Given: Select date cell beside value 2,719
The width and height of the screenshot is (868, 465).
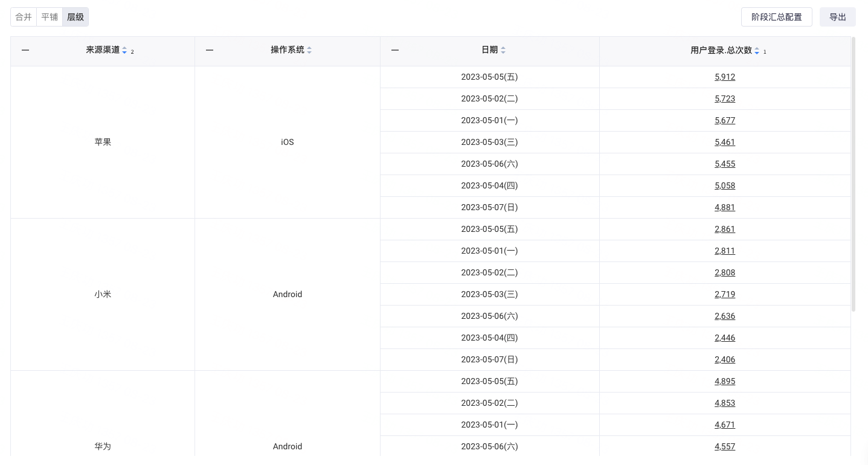Looking at the screenshot, I should point(490,294).
